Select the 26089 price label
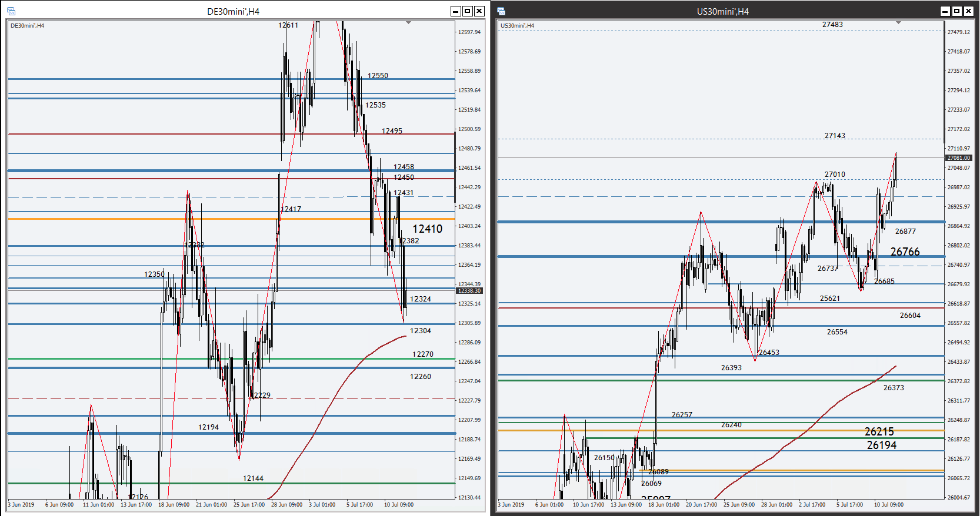Image resolution: width=980 pixels, height=516 pixels. click(658, 472)
